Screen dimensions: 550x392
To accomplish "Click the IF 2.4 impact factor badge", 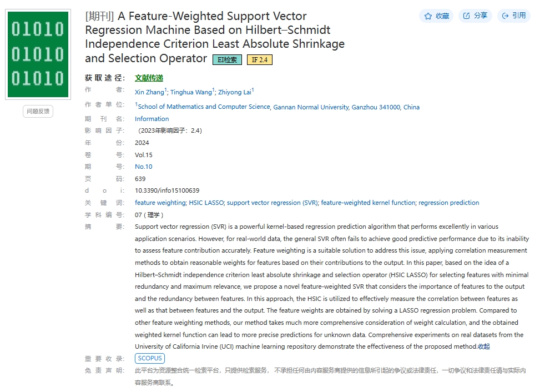I will (x=260, y=59).
